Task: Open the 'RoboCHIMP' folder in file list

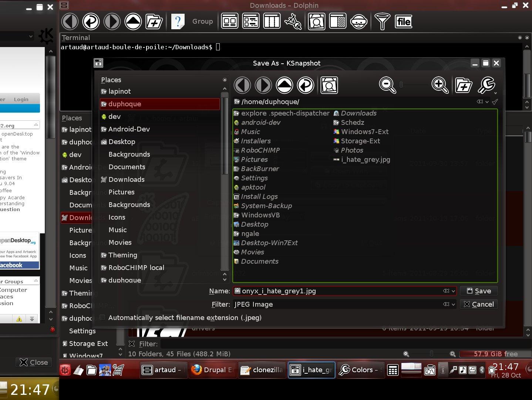Action: pyautogui.click(x=257, y=150)
